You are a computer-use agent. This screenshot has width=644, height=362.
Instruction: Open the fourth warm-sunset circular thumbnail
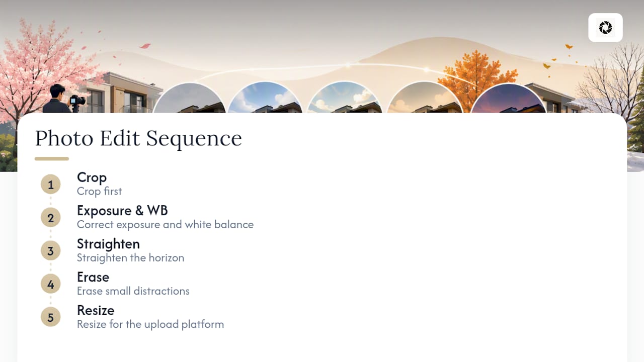(424, 98)
